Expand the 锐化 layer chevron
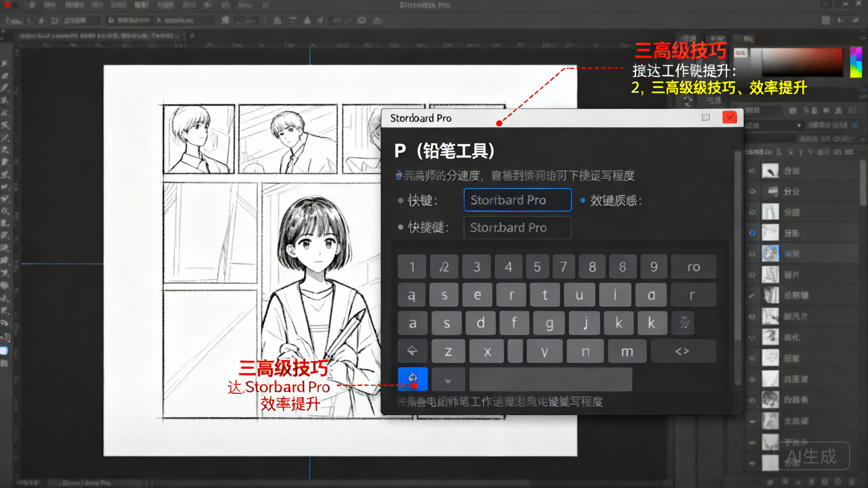The width and height of the screenshot is (868, 488). [752, 338]
